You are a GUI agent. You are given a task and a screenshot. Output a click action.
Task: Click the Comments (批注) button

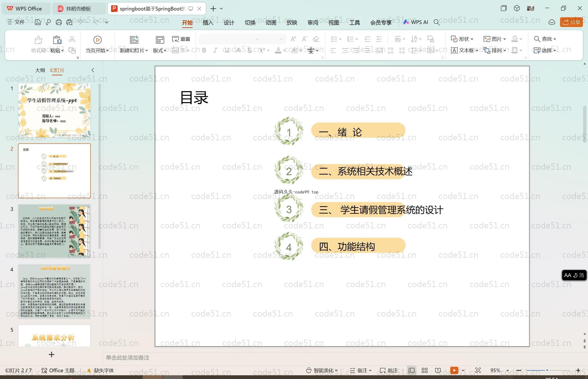[389, 370]
